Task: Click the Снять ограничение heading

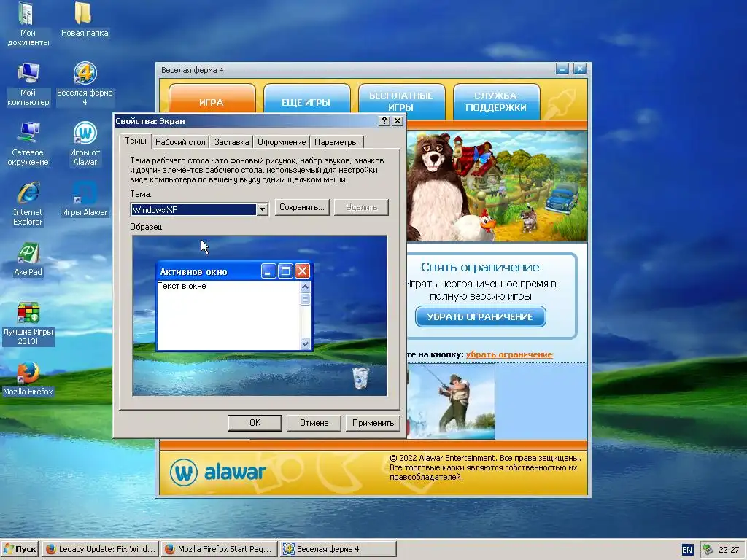Action: click(480, 267)
